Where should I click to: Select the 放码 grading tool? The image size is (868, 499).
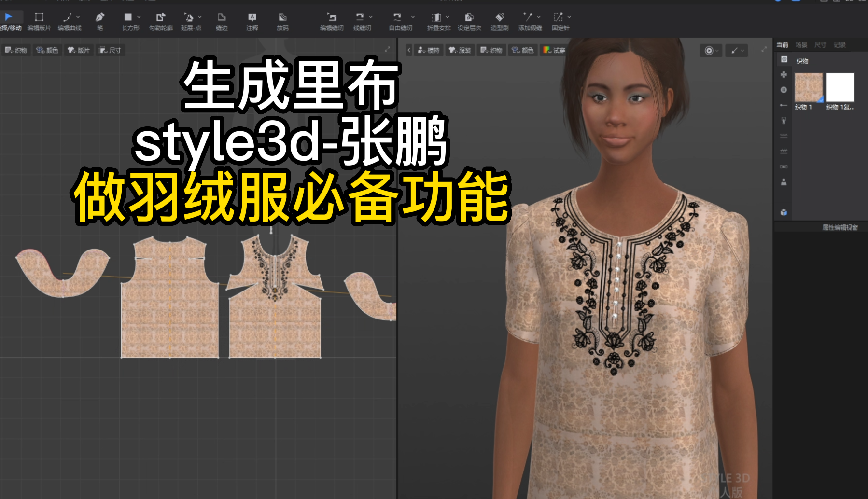click(282, 21)
